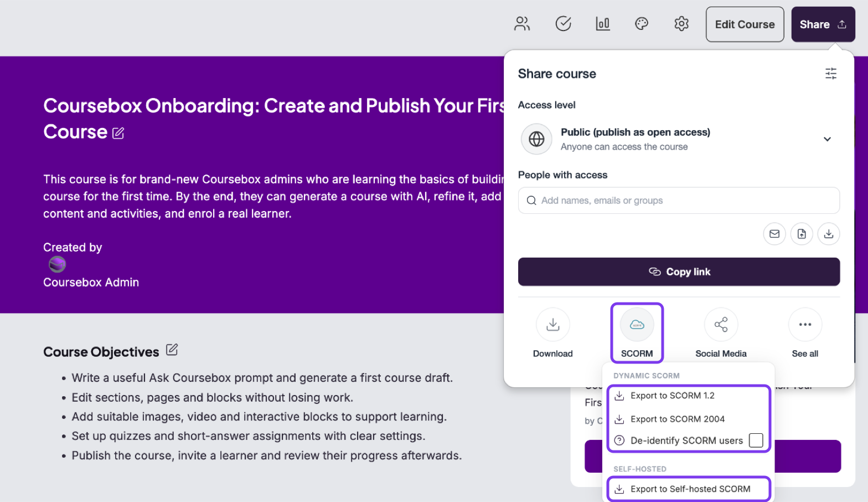Click the Coursebox Admin avatar
This screenshot has height=502, width=868.
[58, 265]
